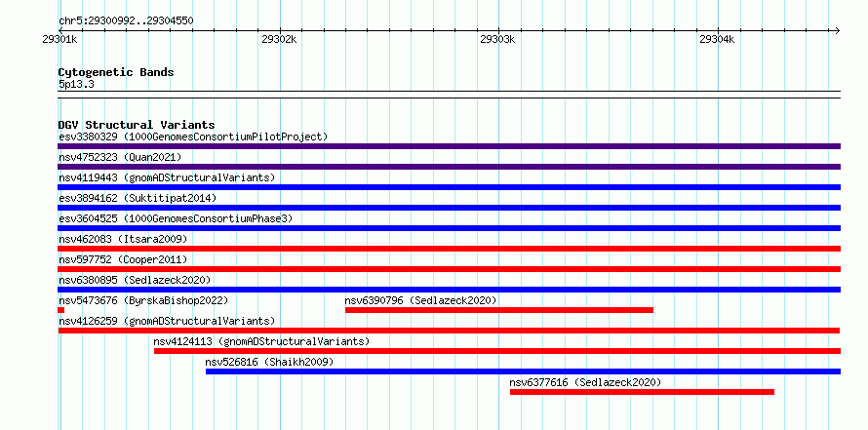Select the nsv6380895 (Sedlazeck2020) label
Viewport: 868px width, 430px height.
coord(135,280)
